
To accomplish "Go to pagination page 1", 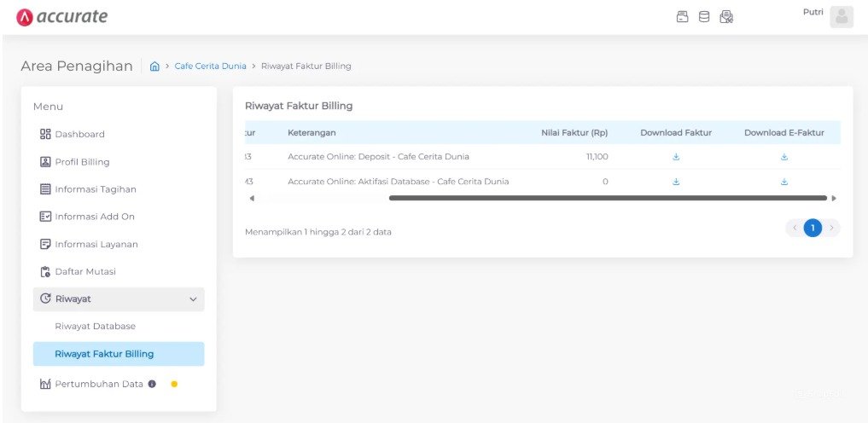I will point(813,228).
